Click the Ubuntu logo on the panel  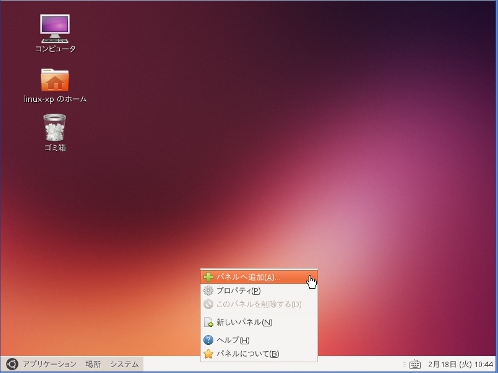click(x=12, y=364)
